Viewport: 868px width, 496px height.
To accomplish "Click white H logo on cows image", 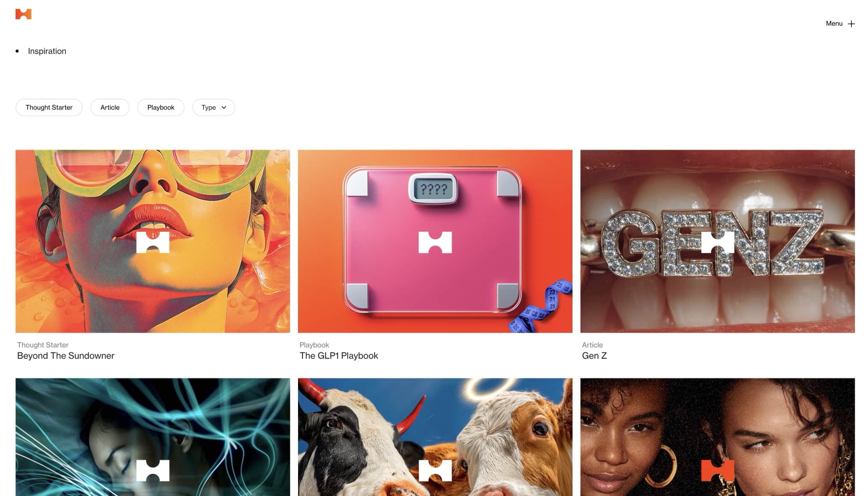I will pos(435,470).
